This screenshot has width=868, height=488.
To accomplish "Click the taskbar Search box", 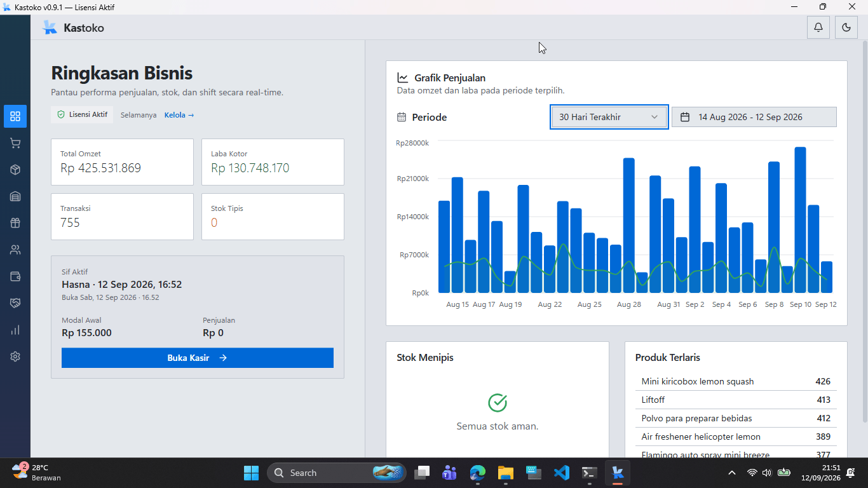I will [337, 473].
